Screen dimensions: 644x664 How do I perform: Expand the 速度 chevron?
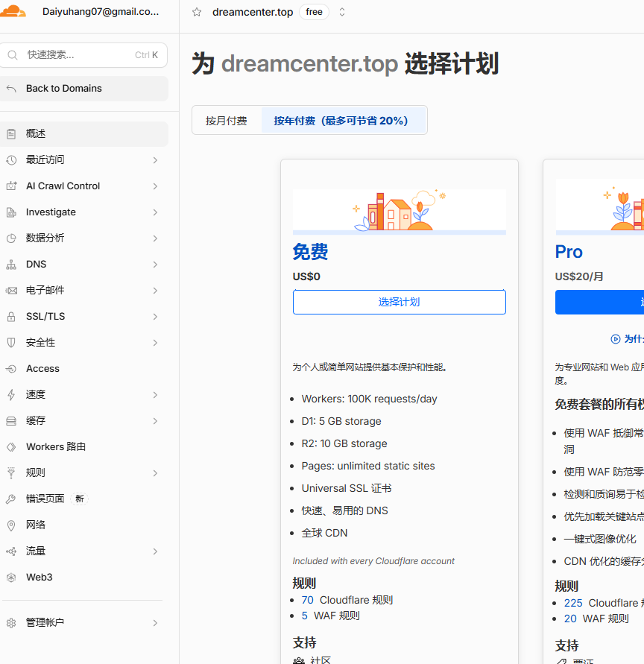(155, 395)
